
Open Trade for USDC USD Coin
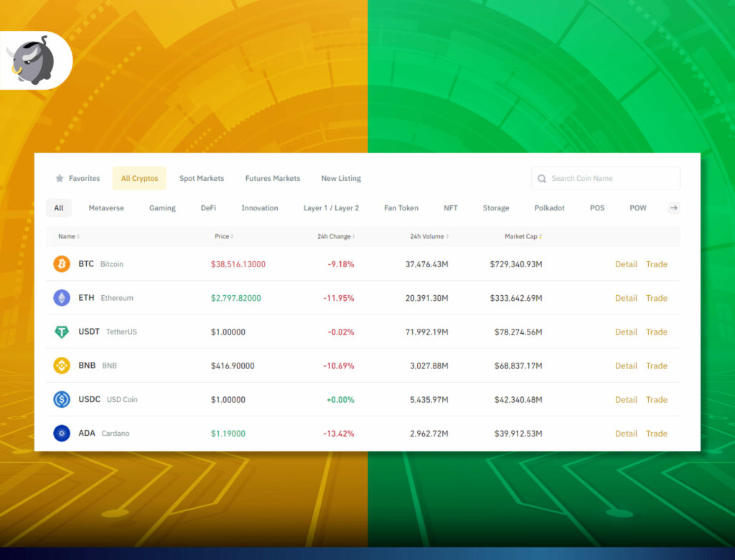[x=656, y=400]
